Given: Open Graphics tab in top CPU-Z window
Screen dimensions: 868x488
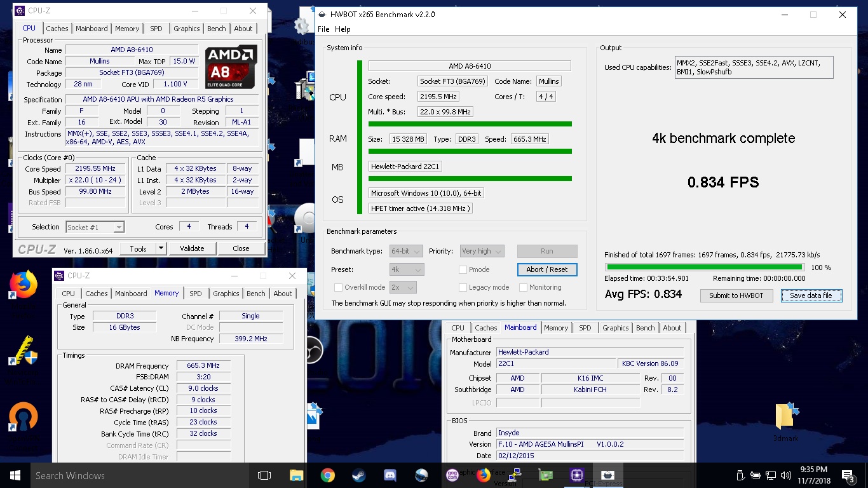Looking at the screenshot, I should (187, 29).
